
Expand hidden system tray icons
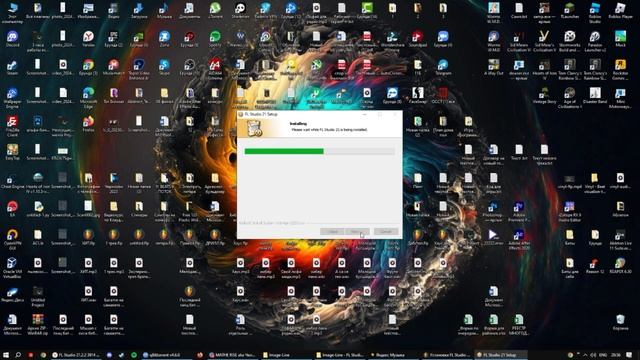coord(585,355)
